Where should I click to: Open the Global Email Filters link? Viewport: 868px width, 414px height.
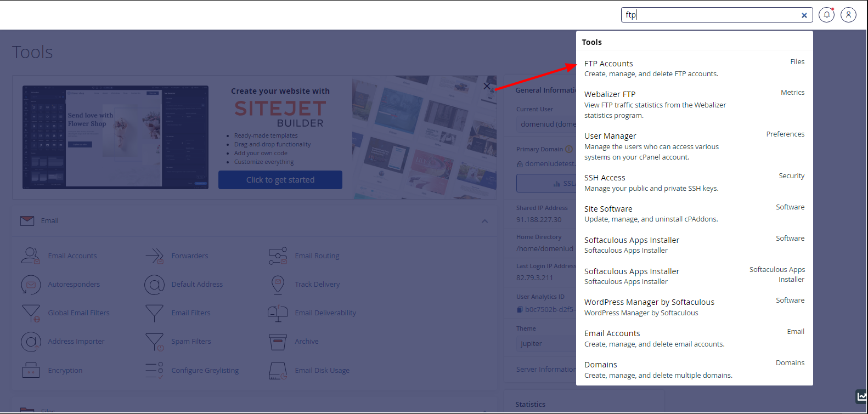[78, 313]
